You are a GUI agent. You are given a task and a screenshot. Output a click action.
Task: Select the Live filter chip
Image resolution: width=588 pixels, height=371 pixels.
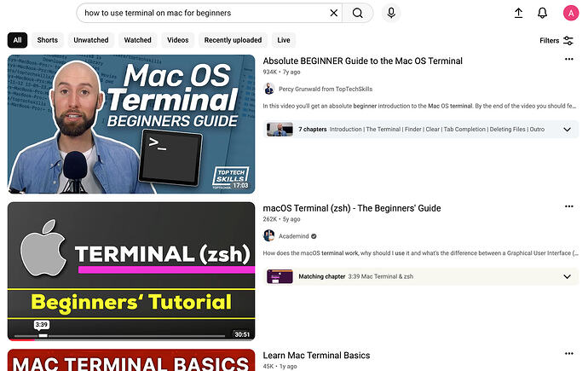point(284,40)
